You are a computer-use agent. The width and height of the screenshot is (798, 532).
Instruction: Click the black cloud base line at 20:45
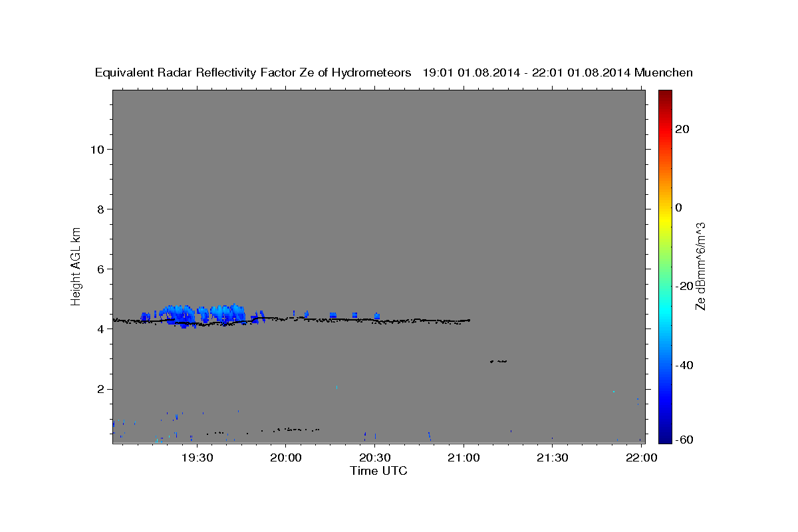coord(419,321)
